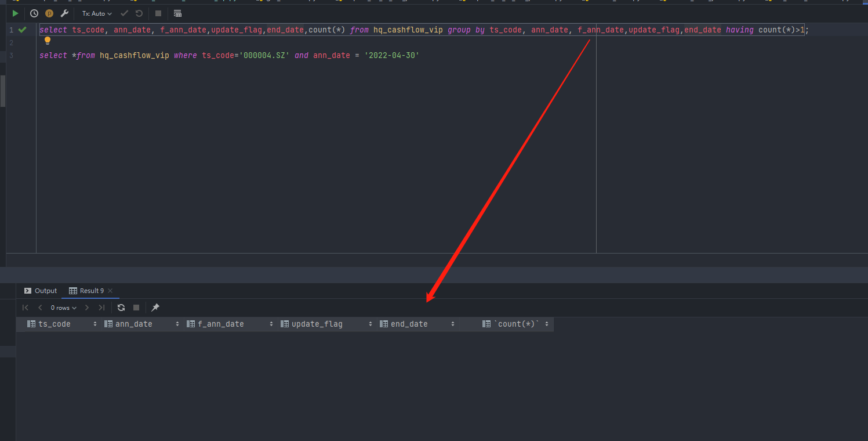The image size is (868, 441).
Task: Close the Result 9 tab
Action: point(110,291)
